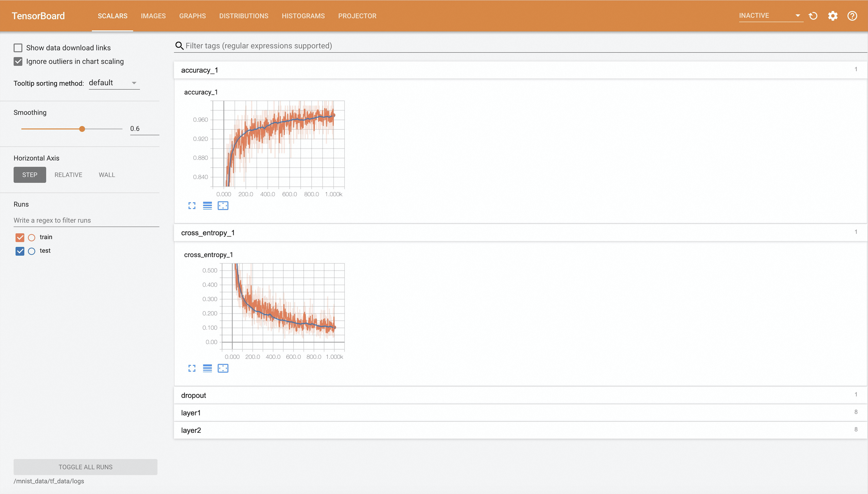Select RELATIVE horizontal axis mode

click(68, 175)
